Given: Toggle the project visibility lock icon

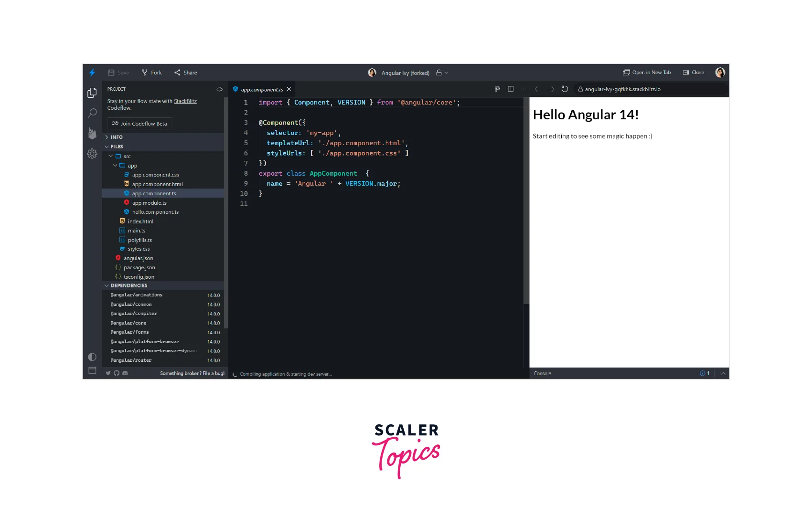Looking at the screenshot, I should click(x=439, y=73).
